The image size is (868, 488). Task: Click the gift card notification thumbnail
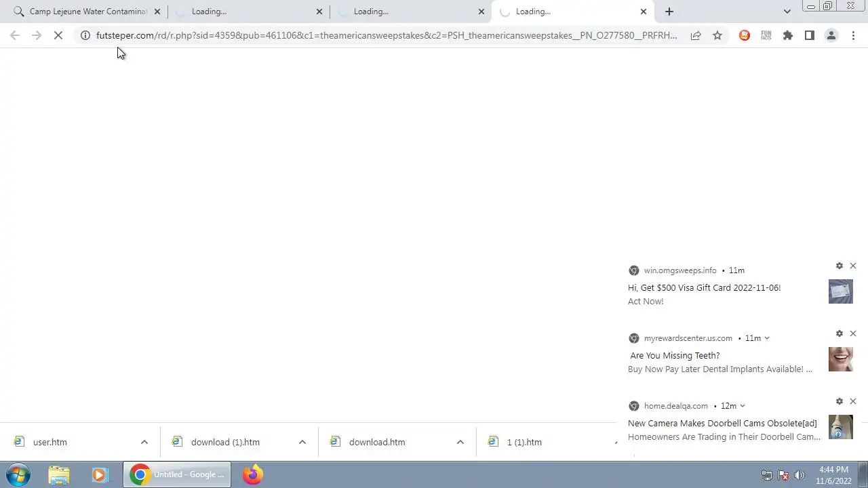click(x=841, y=291)
